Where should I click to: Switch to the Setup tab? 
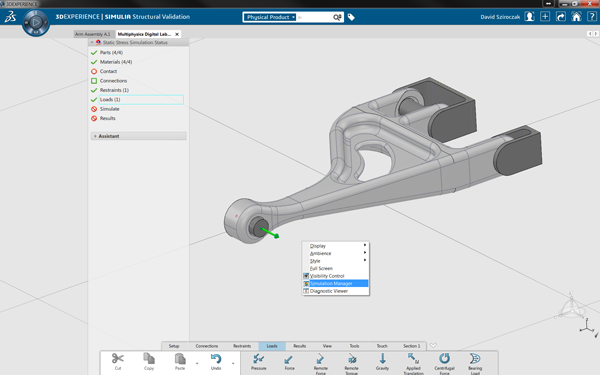click(x=174, y=346)
